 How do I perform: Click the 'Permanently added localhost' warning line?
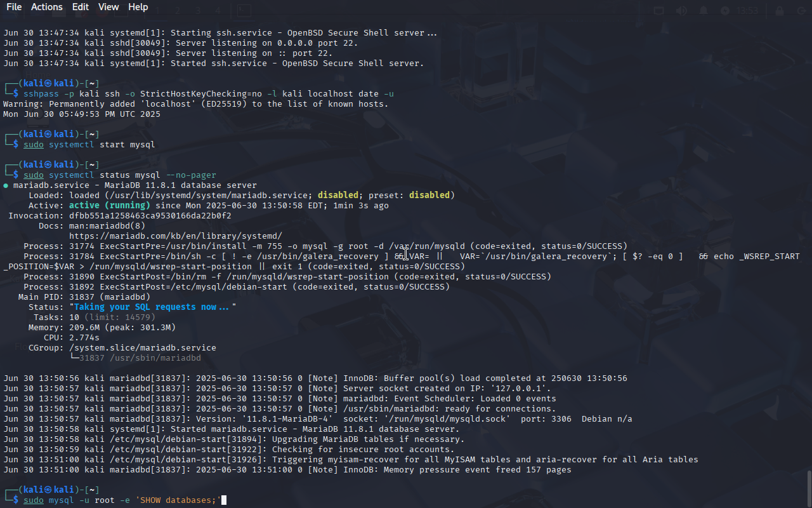[x=196, y=104]
